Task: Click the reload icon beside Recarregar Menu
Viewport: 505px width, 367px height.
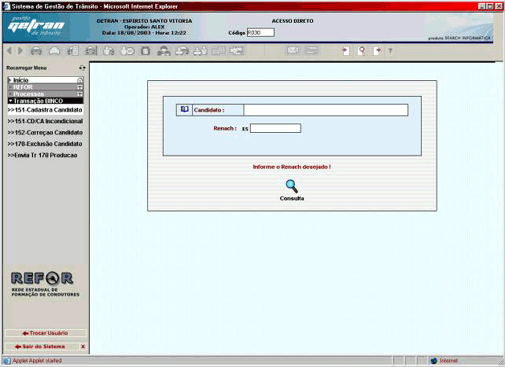Action: (x=82, y=68)
